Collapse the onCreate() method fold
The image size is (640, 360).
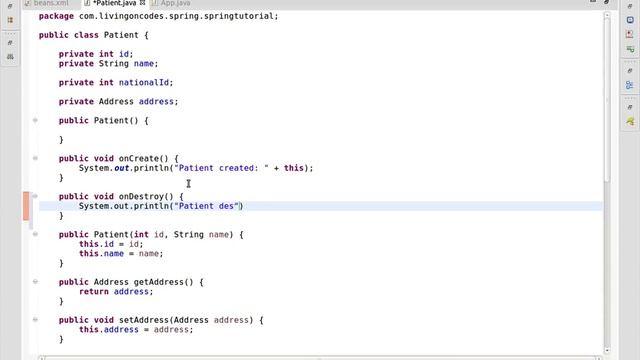pyautogui.click(x=35, y=158)
